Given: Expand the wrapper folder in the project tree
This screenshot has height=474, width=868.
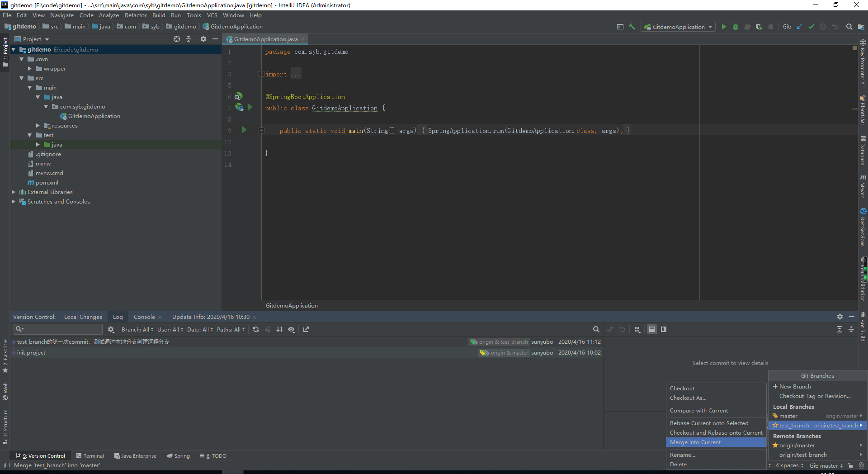Looking at the screenshot, I should coord(30,69).
